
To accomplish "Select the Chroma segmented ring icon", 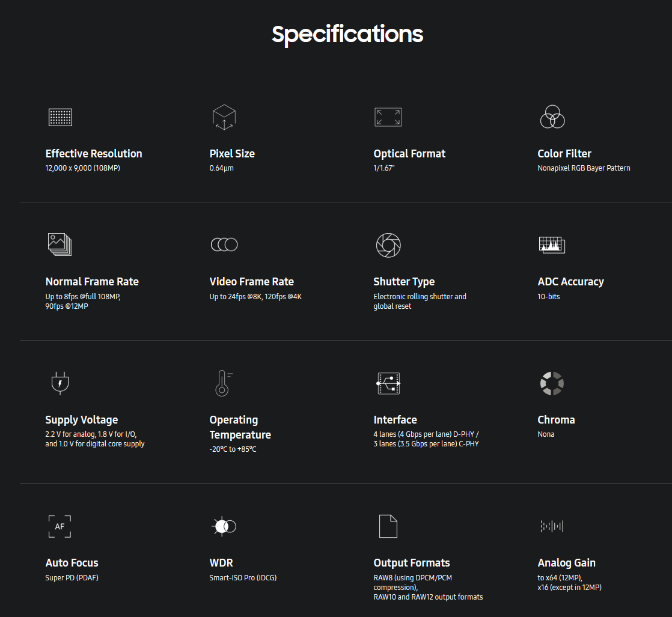I will point(552,383).
